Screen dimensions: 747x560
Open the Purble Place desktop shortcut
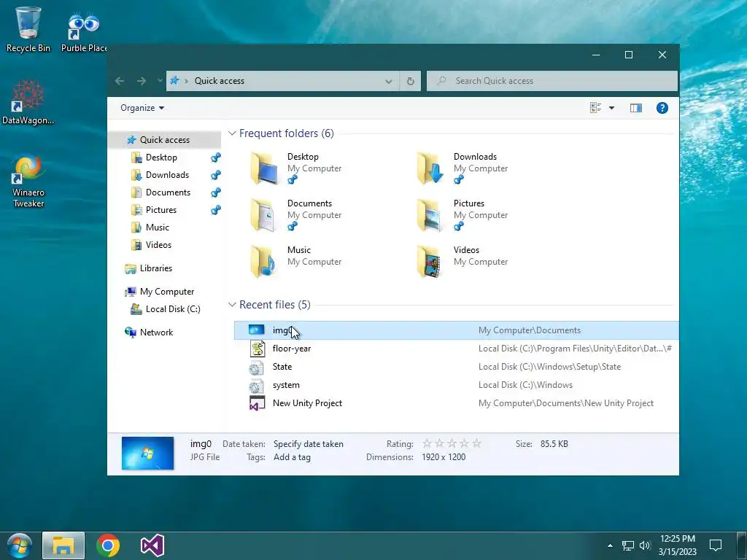[84, 31]
